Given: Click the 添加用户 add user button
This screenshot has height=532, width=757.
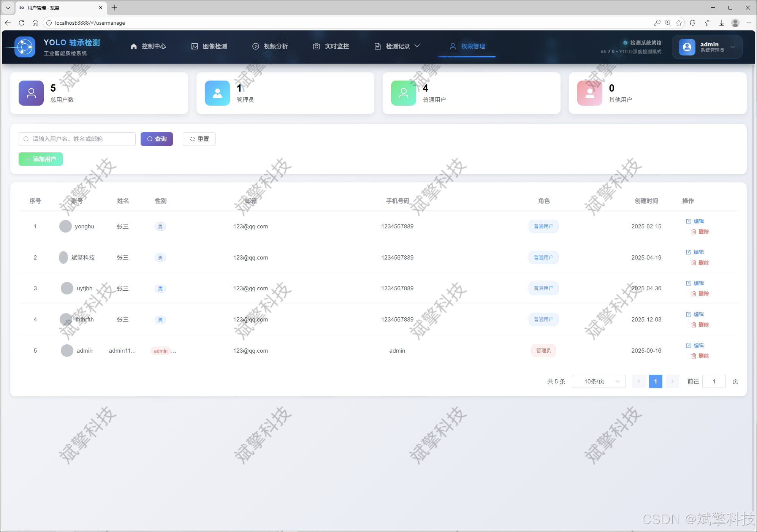Looking at the screenshot, I should pyautogui.click(x=41, y=159).
